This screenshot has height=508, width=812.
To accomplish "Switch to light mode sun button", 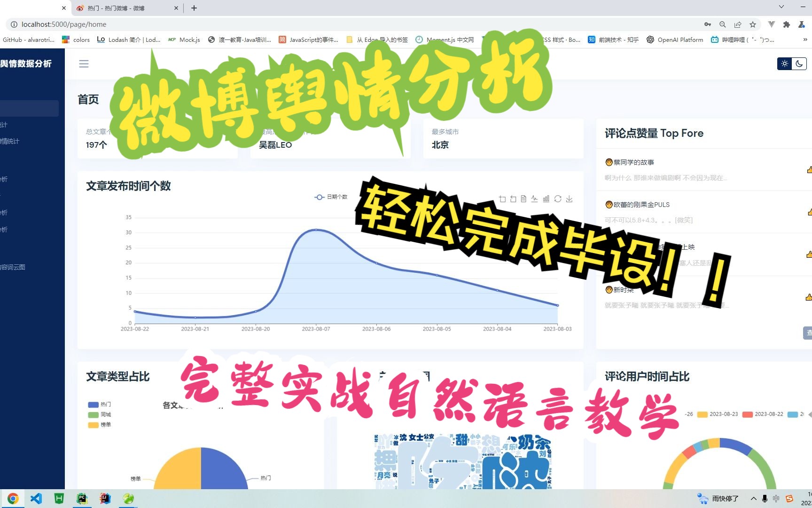I will pos(785,63).
